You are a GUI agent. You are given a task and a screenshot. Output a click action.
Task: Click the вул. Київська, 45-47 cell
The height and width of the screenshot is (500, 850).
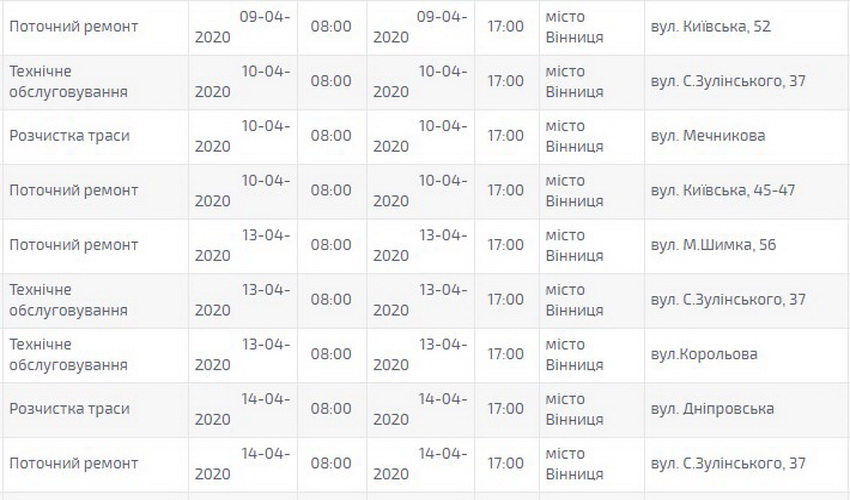point(723,190)
